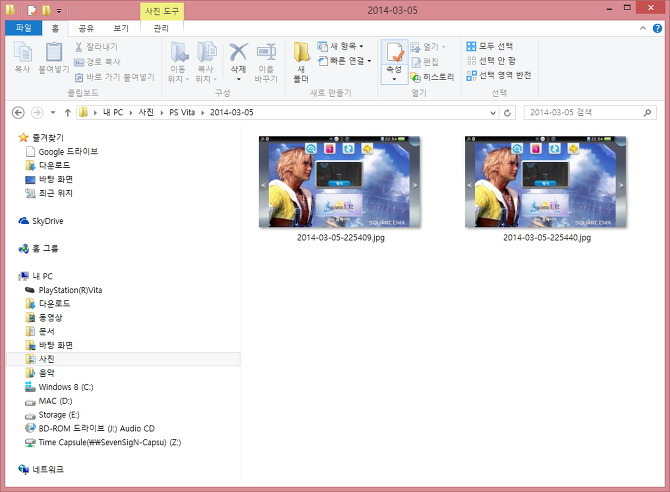Click Rename (이름 바꾸기) icon
The height and width of the screenshot is (492, 670).
[x=266, y=62]
